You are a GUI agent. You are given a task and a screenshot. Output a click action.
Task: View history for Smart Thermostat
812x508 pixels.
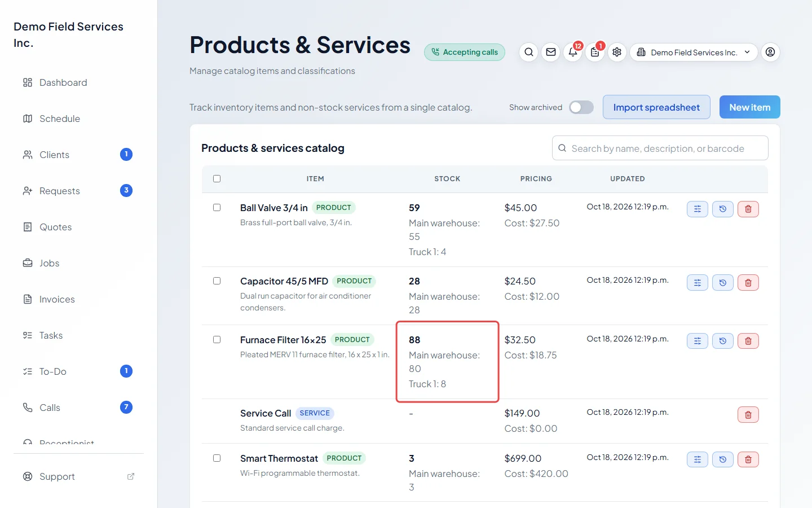[x=723, y=459]
